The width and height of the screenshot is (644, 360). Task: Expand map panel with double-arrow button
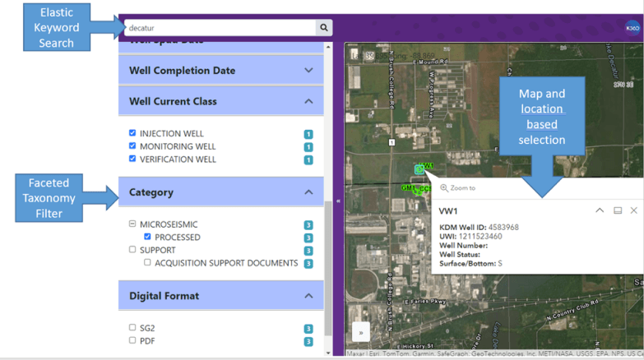[360, 332]
